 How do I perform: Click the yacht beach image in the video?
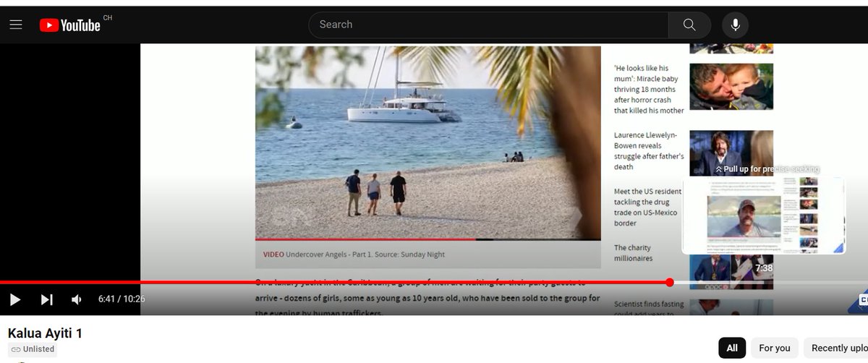[427, 142]
